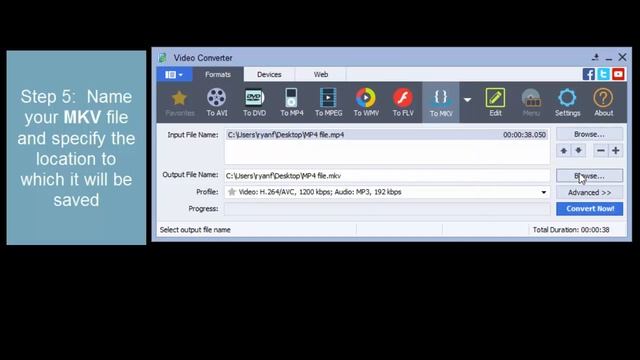This screenshot has height=360, width=640.
Task: Expand more formats dropdown arrow
Action: [467, 100]
